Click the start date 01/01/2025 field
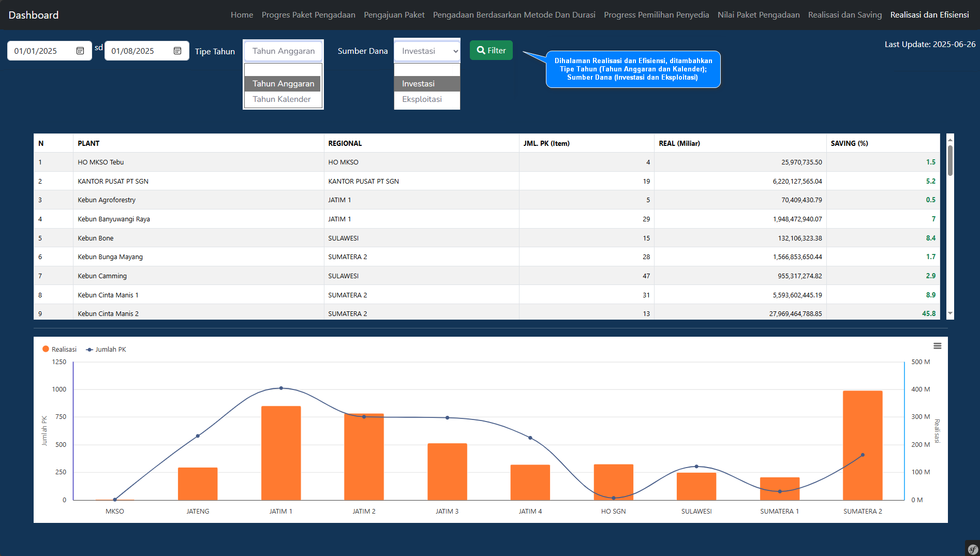 tap(41, 51)
